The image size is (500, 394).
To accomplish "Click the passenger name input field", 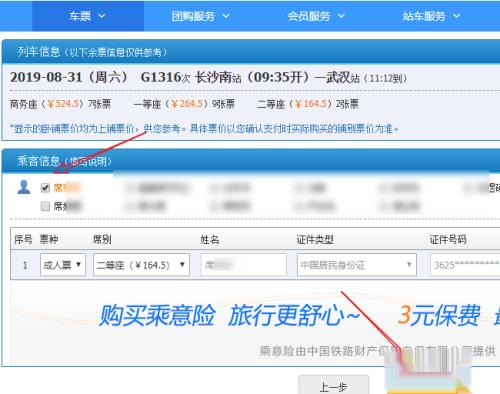I will [244, 265].
